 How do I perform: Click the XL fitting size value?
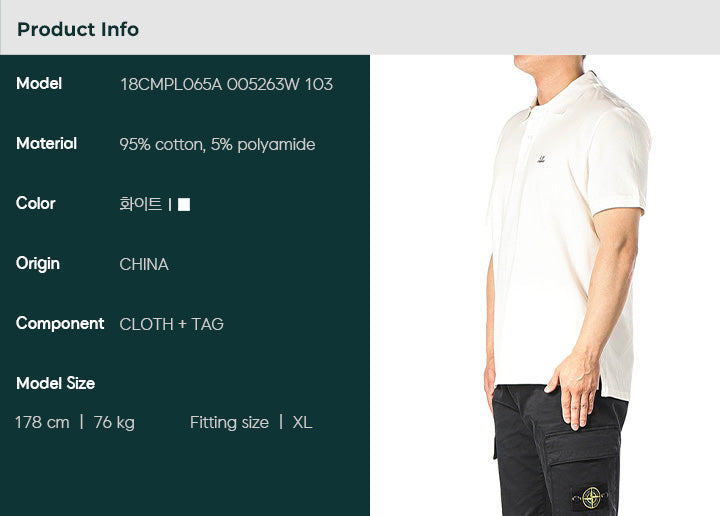click(x=302, y=422)
